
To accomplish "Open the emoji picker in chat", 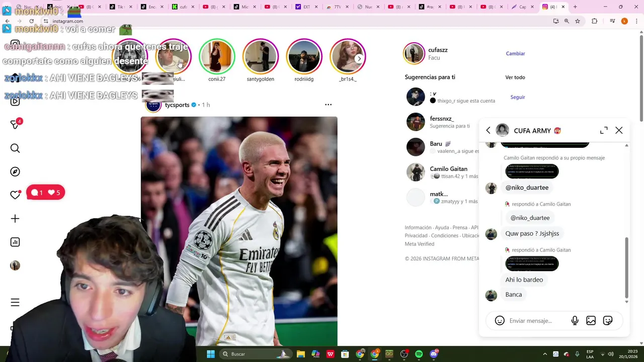I will (x=500, y=320).
